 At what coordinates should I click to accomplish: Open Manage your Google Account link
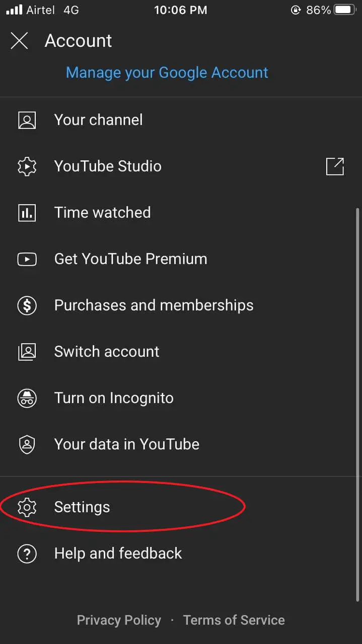(167, 72)
